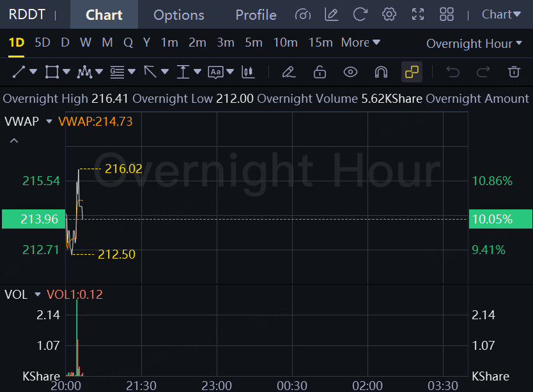
Task: Open the Profile tab
Action: [256, 15]
